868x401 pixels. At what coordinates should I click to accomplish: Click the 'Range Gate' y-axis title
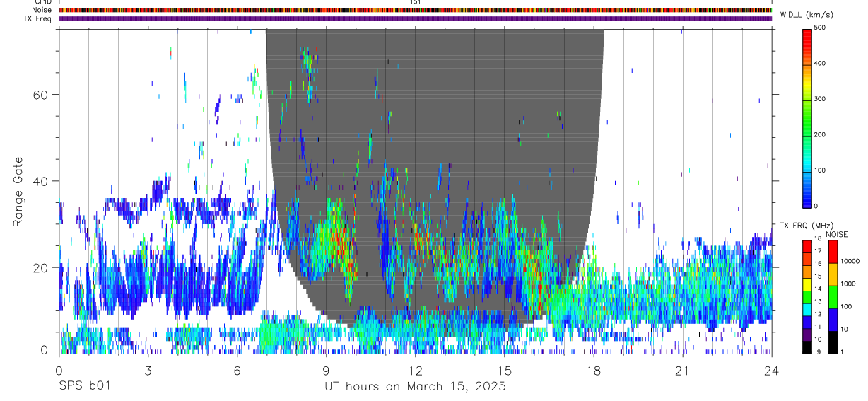[19, 192]
